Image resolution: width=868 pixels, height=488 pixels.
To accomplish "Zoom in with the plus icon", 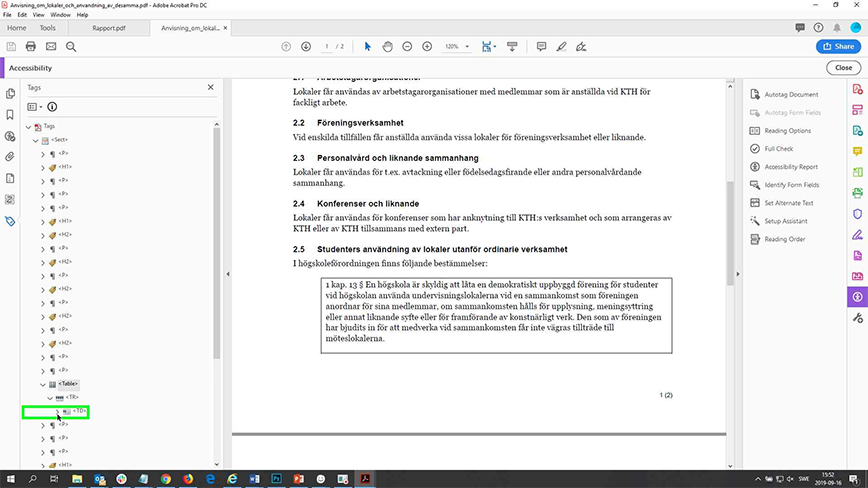I will [x=427, y=46].
